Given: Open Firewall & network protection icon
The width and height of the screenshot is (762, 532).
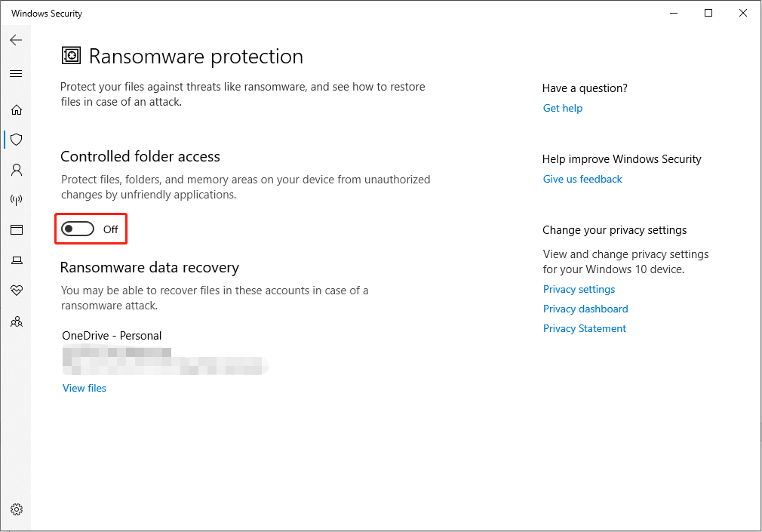Looking at the screenshot, I should pyautogui.click(x=17, y=199).
